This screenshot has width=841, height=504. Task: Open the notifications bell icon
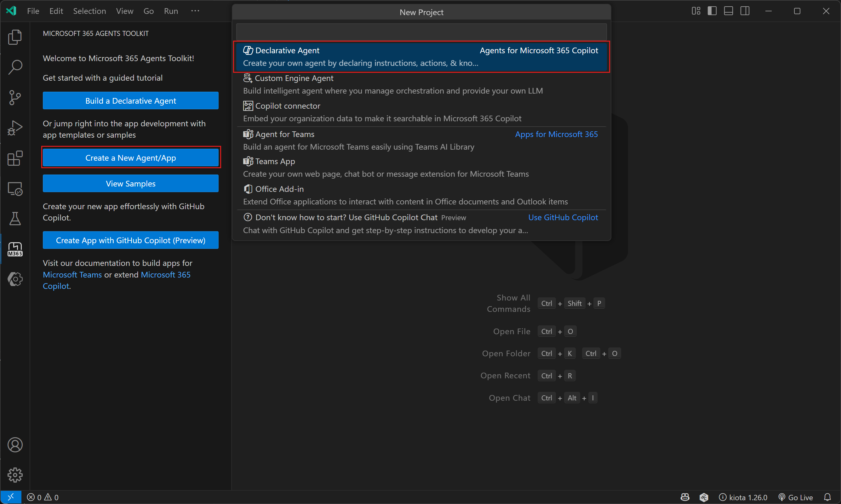point(827,497)
